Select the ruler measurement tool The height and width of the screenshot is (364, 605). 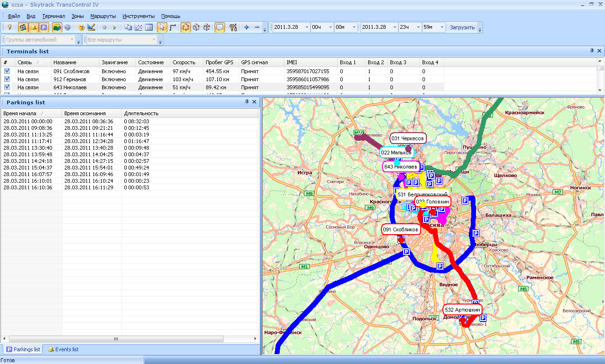pyautogui.click(x=173, y=27)
